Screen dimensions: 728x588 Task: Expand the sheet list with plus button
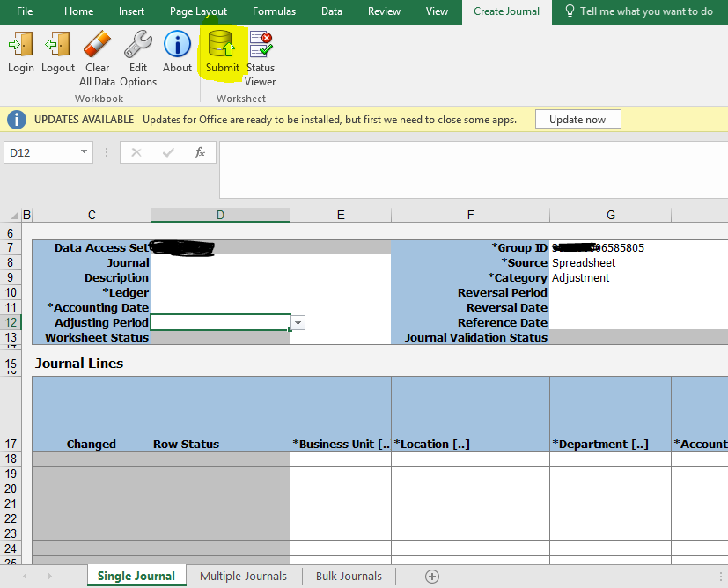431,576
